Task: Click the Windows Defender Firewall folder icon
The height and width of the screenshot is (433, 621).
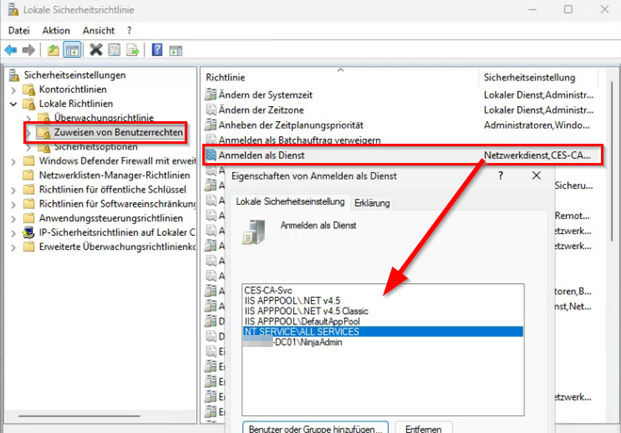Action: [x=29, y=161]
